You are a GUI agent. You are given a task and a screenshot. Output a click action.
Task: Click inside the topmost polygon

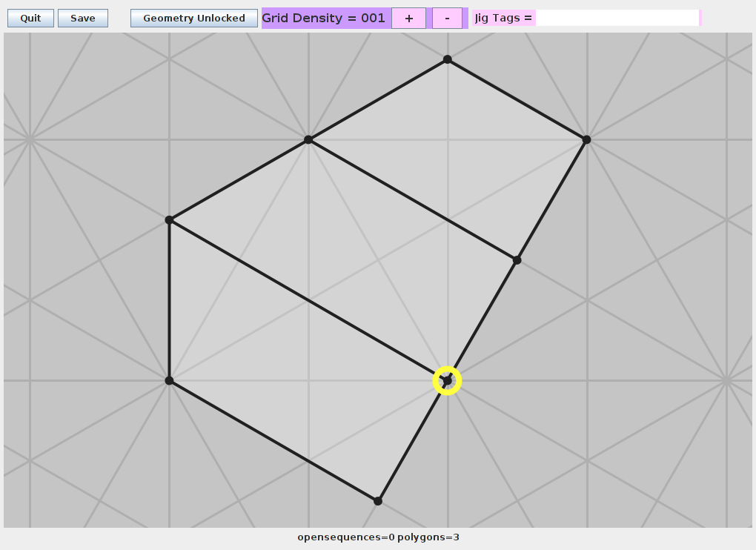[460, 148]
